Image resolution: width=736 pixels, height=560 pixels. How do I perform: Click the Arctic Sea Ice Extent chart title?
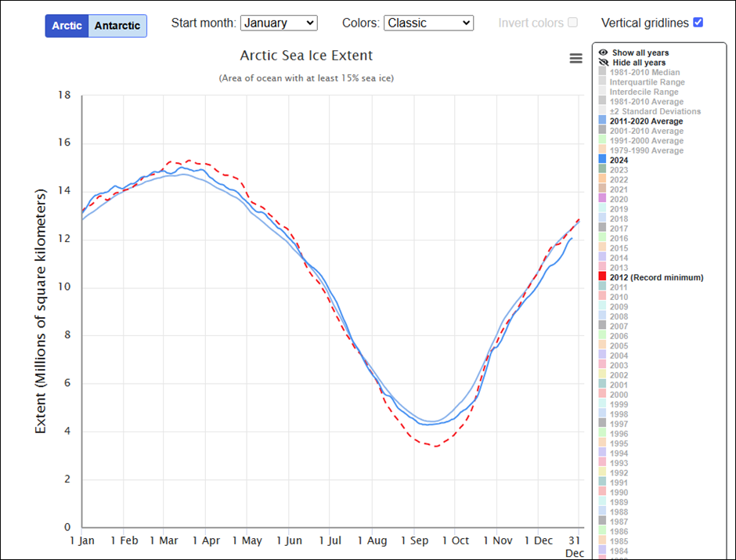tap(306, 56)
